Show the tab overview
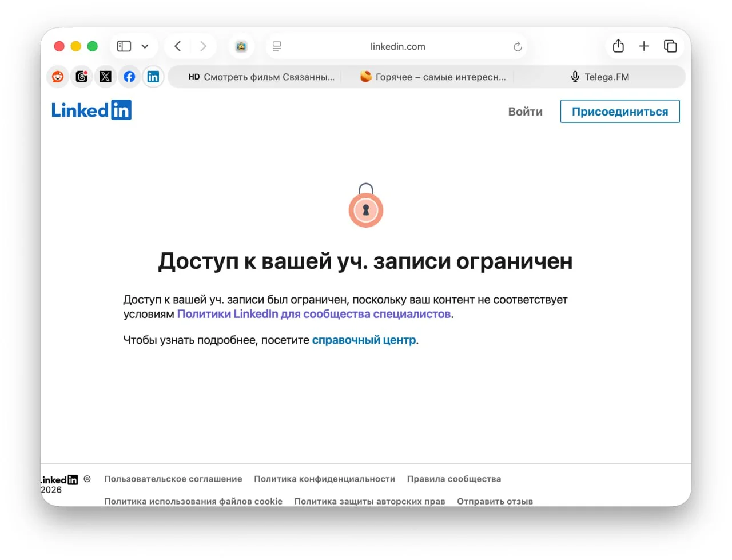 (x=670, y=46)
